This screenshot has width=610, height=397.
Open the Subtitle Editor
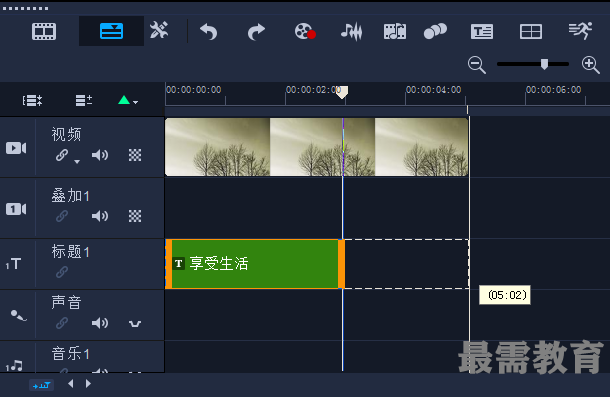click(482, 32)
